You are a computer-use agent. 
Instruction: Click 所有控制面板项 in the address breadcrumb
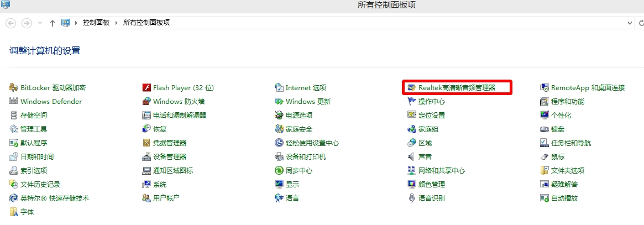146,23
